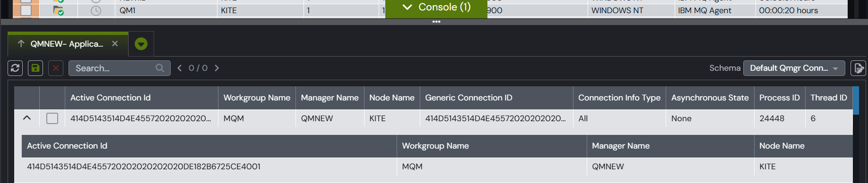Select the QMNEW- Applica... tab
868x183 pixels.
67,44
